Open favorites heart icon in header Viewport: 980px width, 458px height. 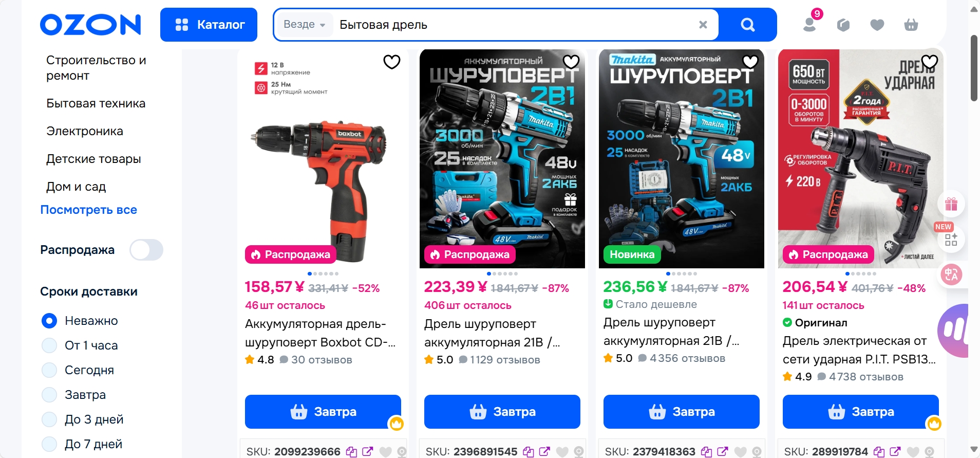click(877, 25)
